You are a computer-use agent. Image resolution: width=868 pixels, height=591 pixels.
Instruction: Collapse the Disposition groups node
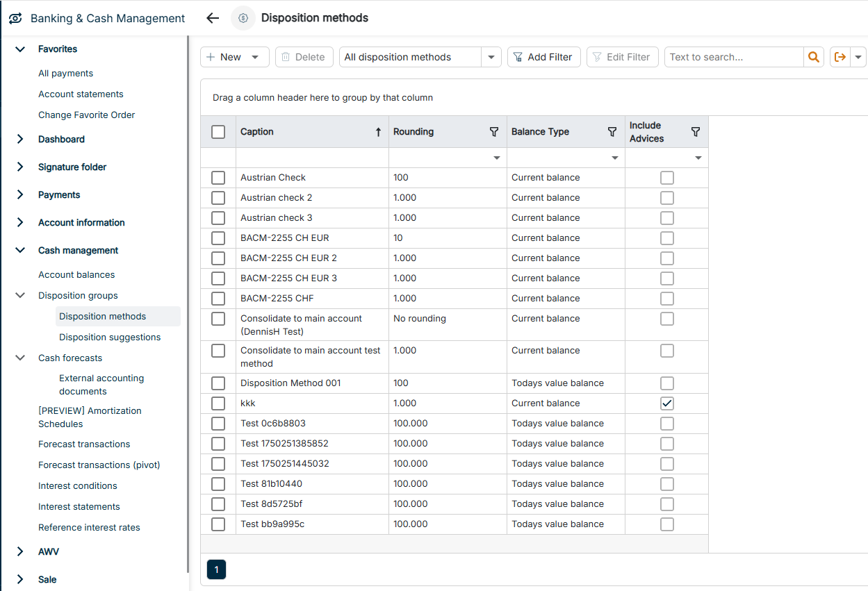(20, 296)
